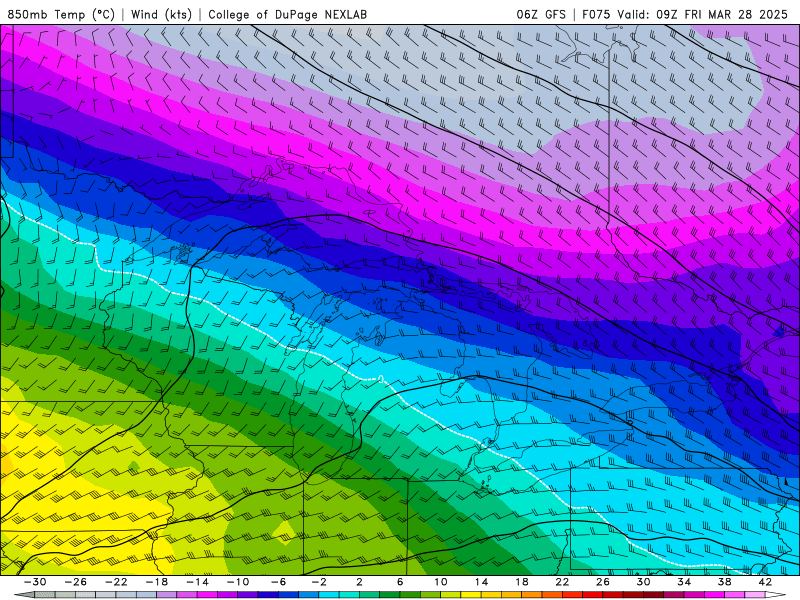Click the 30 value on the temperature scale
Screen dimensions: 800x600
pyautogui.click(x=643, y=582)
